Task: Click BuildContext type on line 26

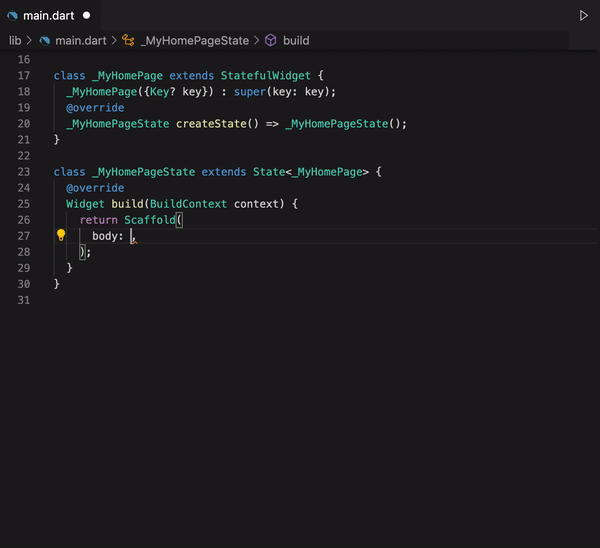Action: pos(189,204)
